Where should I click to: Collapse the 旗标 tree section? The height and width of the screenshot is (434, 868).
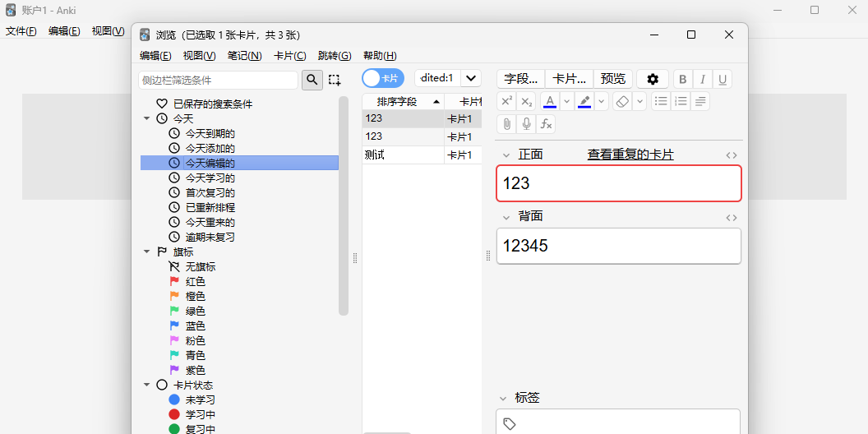(146, 252)
